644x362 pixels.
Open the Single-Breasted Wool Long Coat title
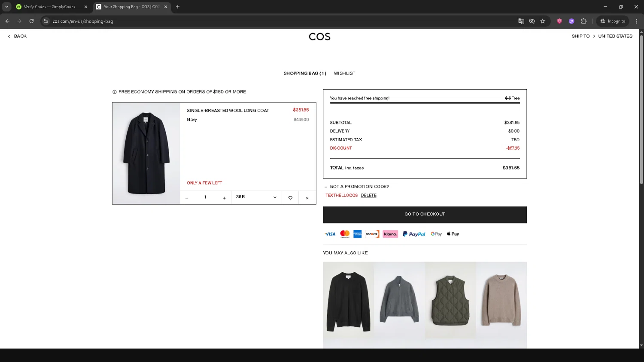(228, 111)
